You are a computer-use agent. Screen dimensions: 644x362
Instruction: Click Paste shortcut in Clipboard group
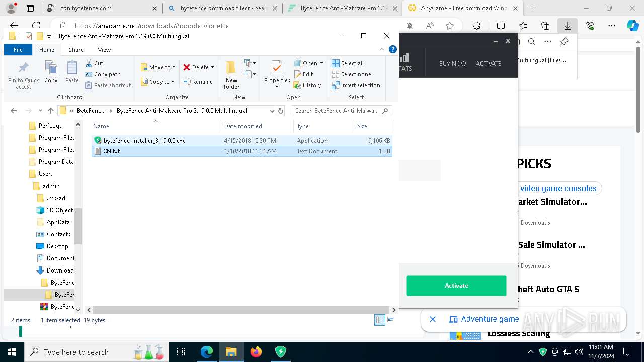(x=108, y=85)
